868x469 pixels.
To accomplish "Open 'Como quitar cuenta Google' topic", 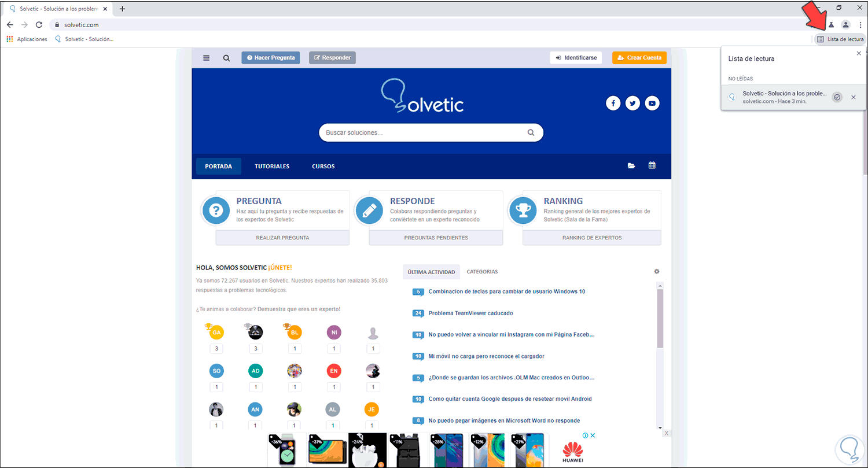I will click(x=510, y=399).
